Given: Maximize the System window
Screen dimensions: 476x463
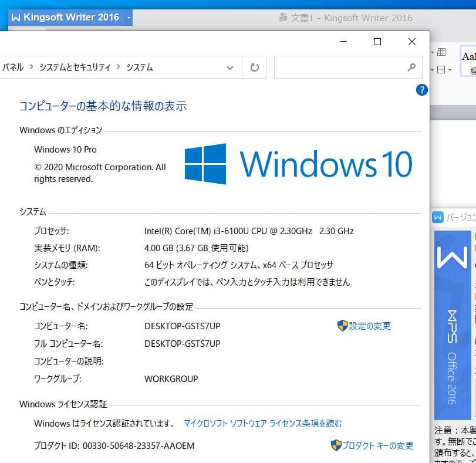Looking at the screenshot, I should click(377, 42).
